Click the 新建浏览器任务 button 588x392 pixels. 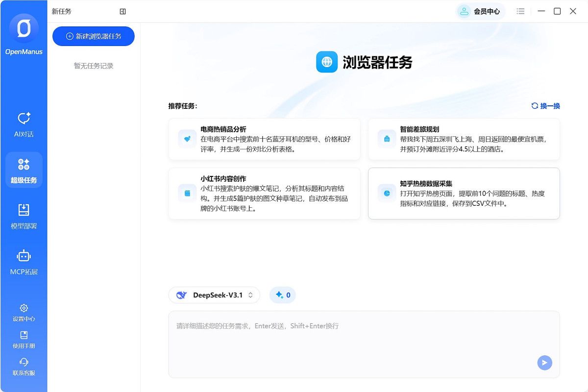pos(94,36)
